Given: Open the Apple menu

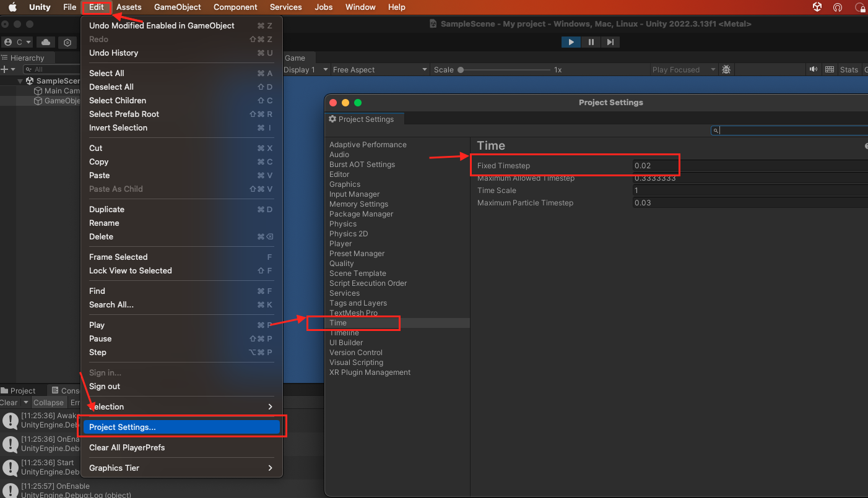Looking at the screenshot, I should [12, 7].
